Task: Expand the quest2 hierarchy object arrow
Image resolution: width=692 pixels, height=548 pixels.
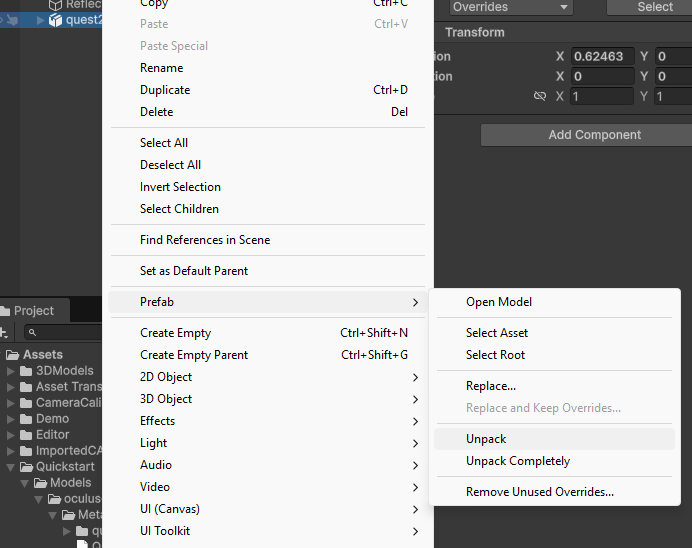Action: click(x=40, y=20)
